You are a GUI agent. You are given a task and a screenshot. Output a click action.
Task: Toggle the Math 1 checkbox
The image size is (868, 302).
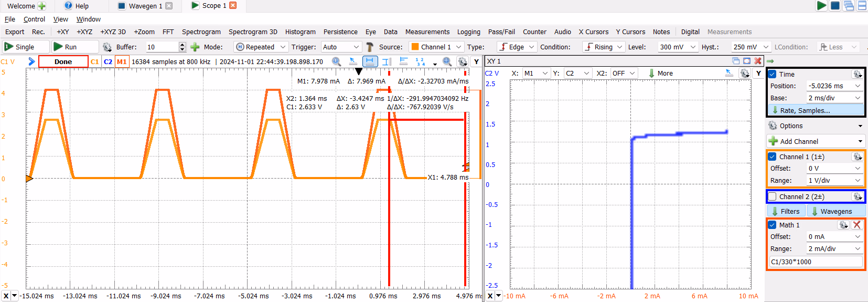tap(773, 225)
